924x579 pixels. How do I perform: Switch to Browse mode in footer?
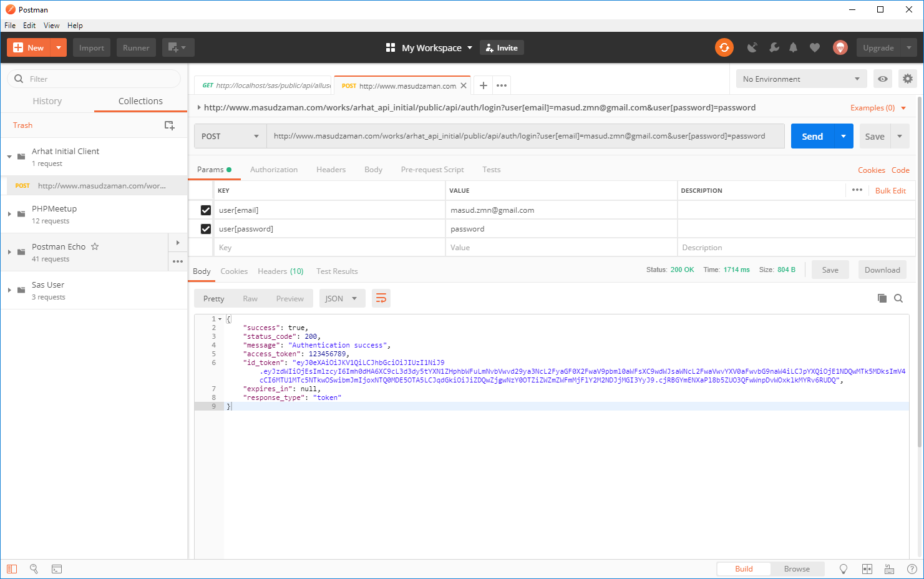(796, 569)
